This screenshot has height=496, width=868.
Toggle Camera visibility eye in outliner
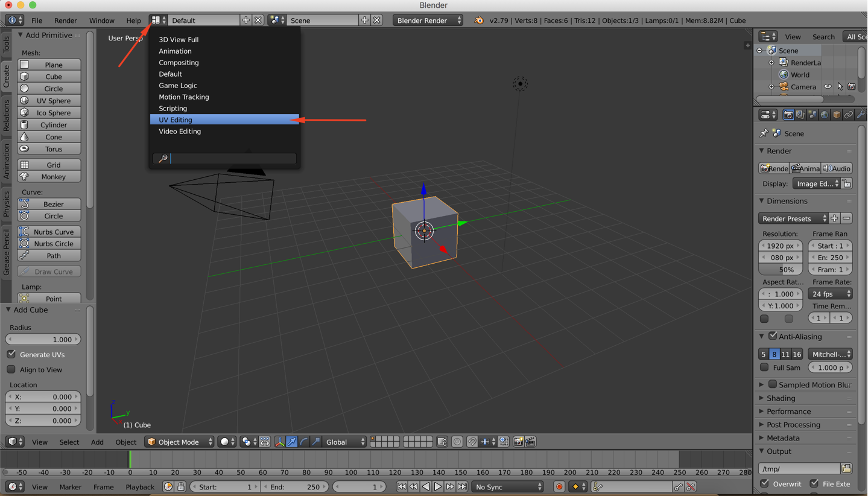tap(828, 87)
